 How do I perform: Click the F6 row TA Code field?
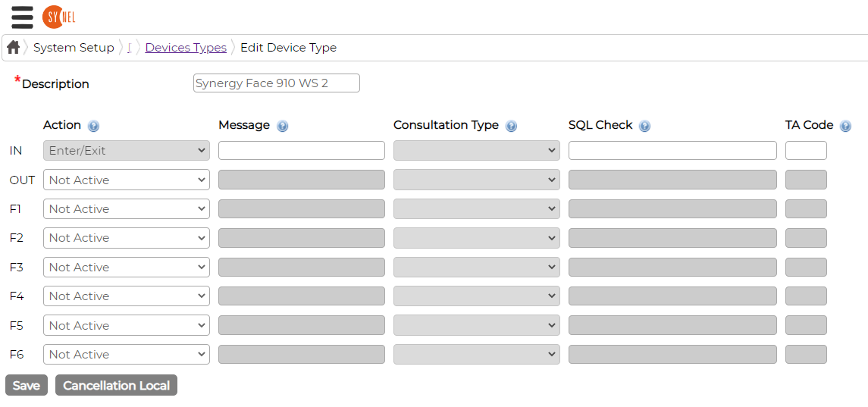point(806,355)
